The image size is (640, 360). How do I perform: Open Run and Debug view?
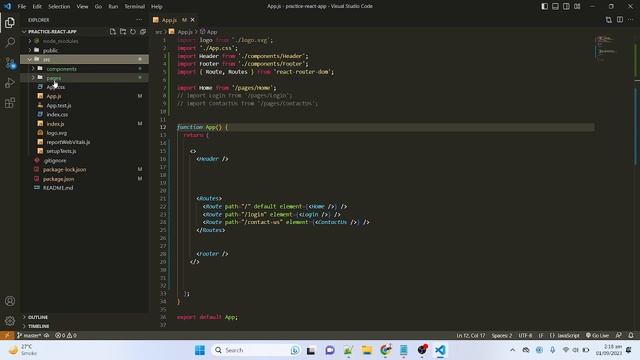click(x=10, y=83)
